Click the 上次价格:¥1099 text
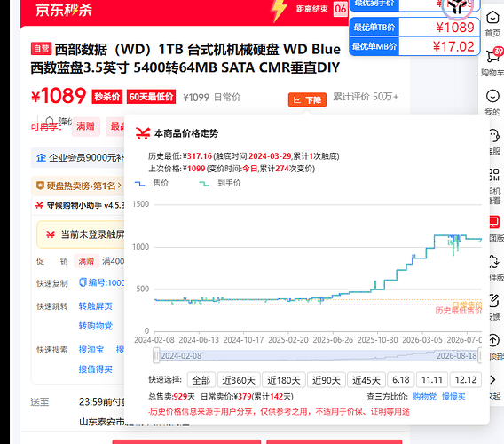504x444 pixels. (177, 169)
